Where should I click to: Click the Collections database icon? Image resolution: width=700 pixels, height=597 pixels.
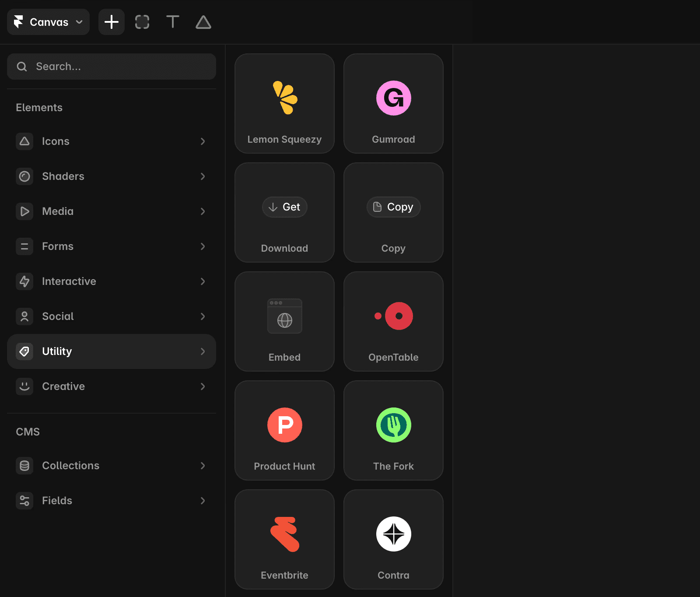pos(24,466)
